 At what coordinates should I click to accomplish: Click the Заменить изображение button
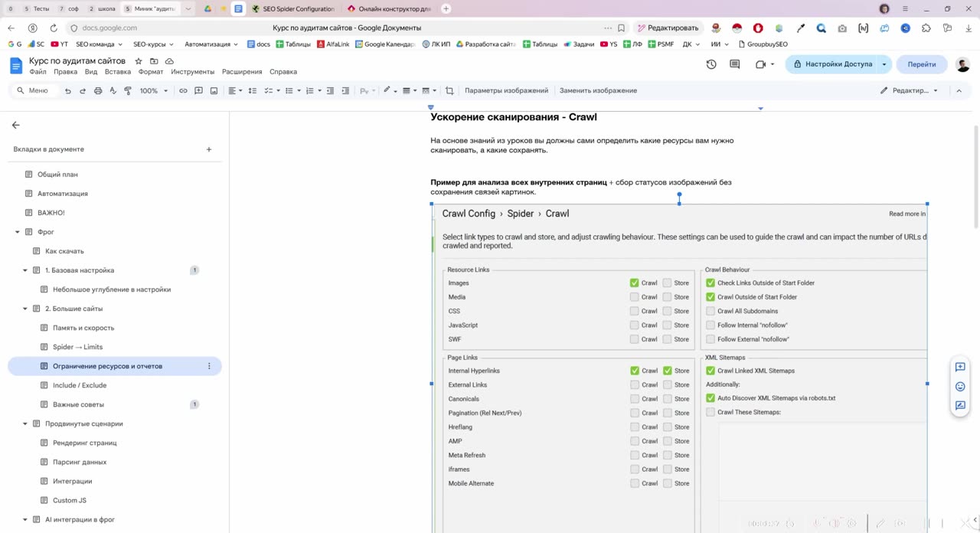pos(598,90)
